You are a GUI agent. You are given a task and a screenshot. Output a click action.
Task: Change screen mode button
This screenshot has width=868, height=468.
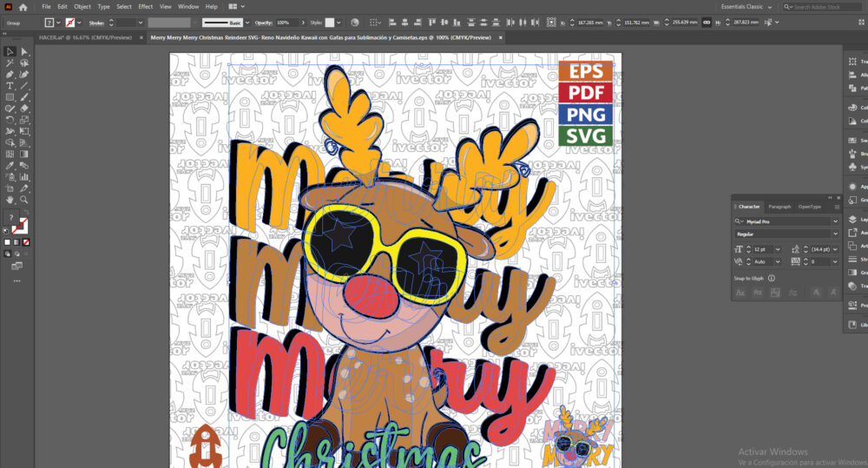tap(17, 267)
